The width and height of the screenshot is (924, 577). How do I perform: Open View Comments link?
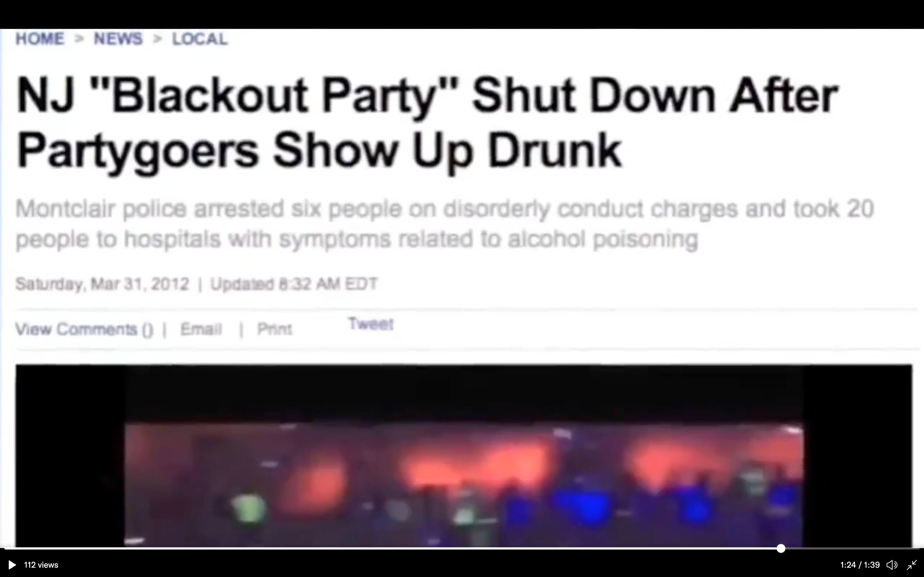84,329
